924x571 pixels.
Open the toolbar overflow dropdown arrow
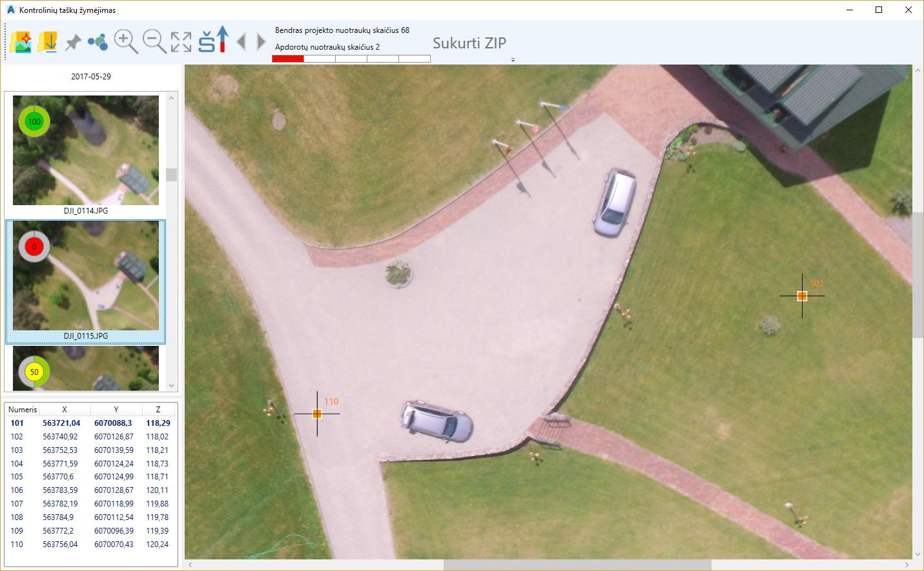[x=513, y=60]
